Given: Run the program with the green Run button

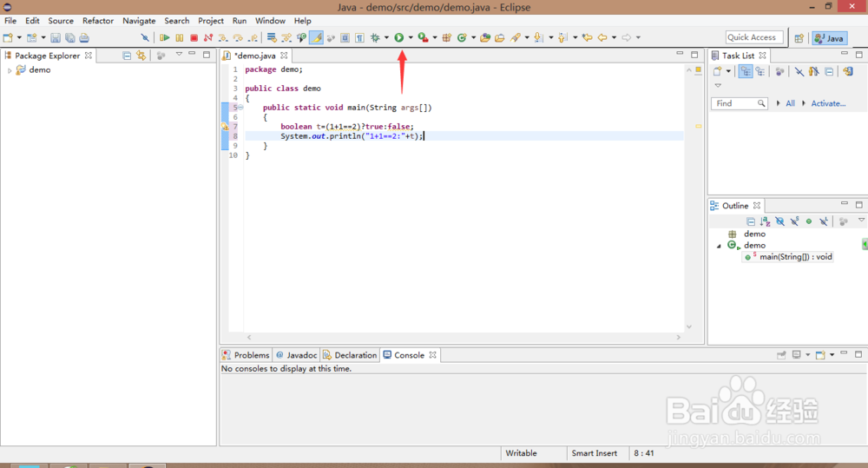Looking at the screenshot, I should (398, 37).
